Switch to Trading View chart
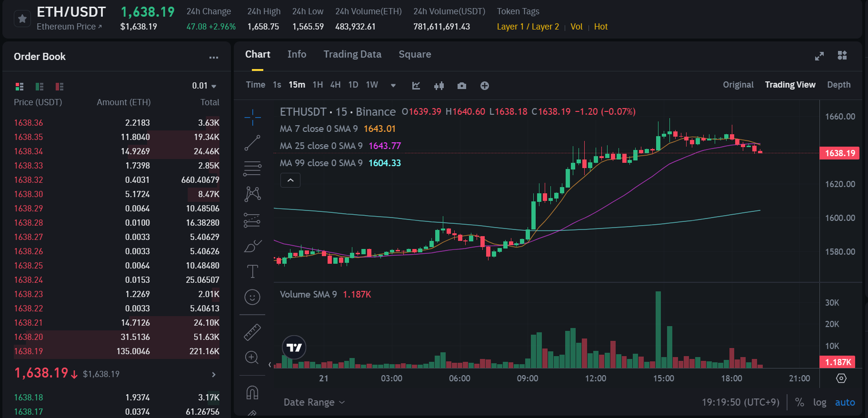This screenshot has height=418, width=868. (x=790, y=85)
